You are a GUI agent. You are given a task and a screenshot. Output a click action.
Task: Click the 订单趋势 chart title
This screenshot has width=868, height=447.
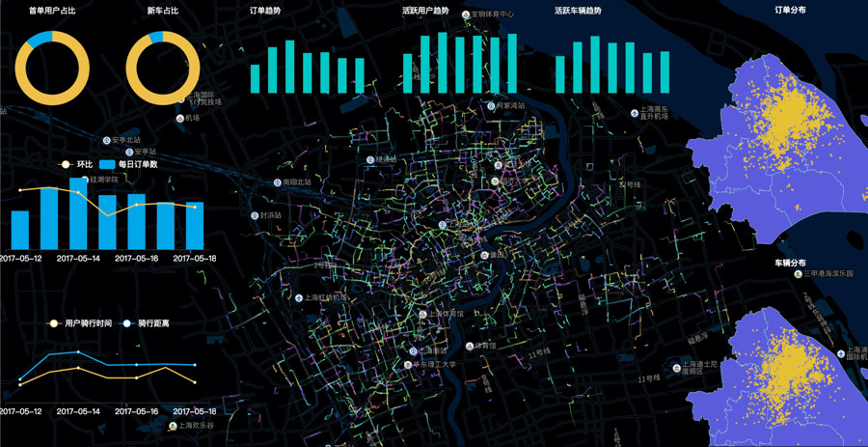coord(265,11)
